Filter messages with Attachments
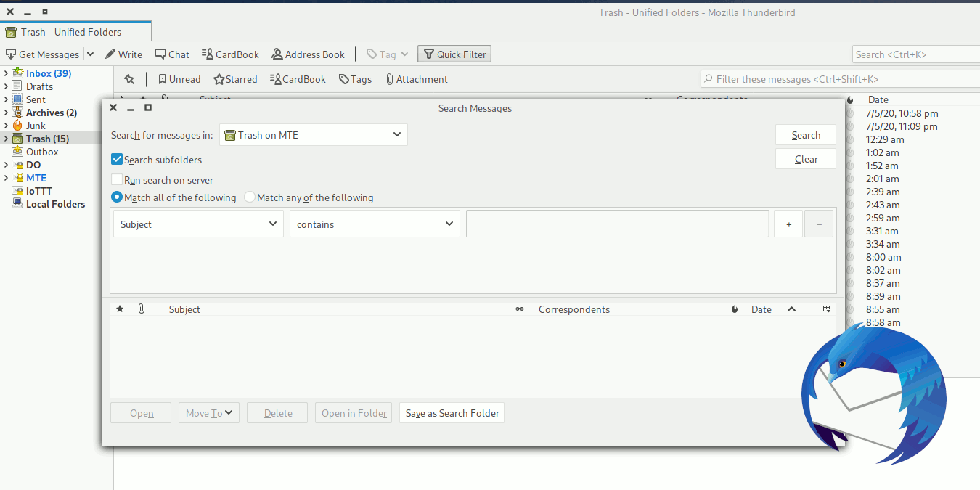 417,79
